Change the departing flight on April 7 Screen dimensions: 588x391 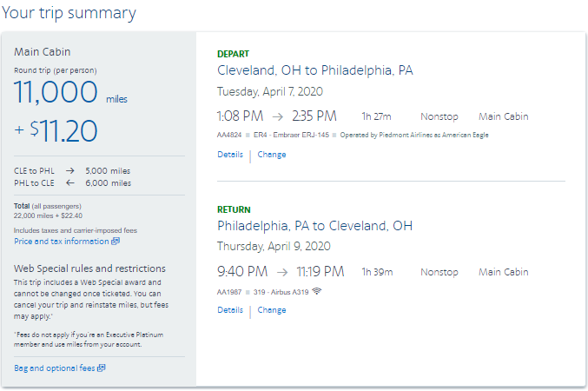[x=272, y=155]
